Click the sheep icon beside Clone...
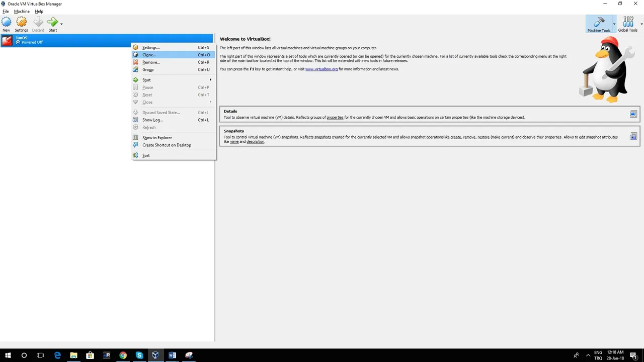This screenshot has height=362, width=644. pos(135,55)
